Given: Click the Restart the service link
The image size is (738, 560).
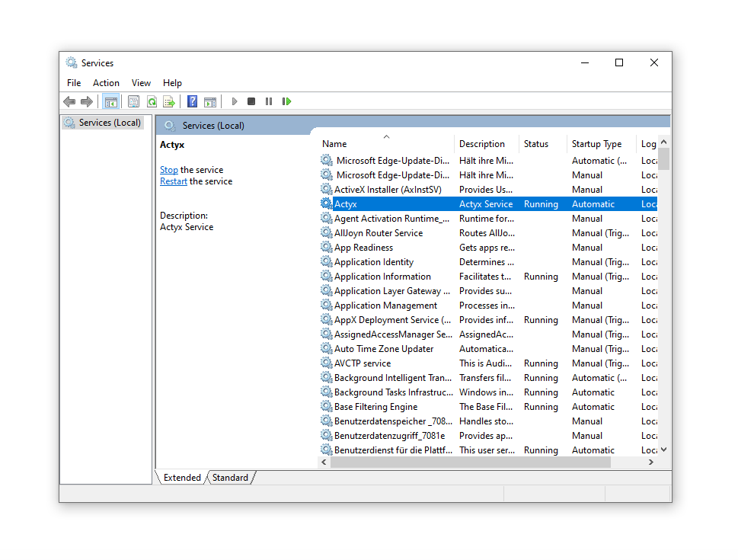Looking at the screenshot, I should [173, 181].
